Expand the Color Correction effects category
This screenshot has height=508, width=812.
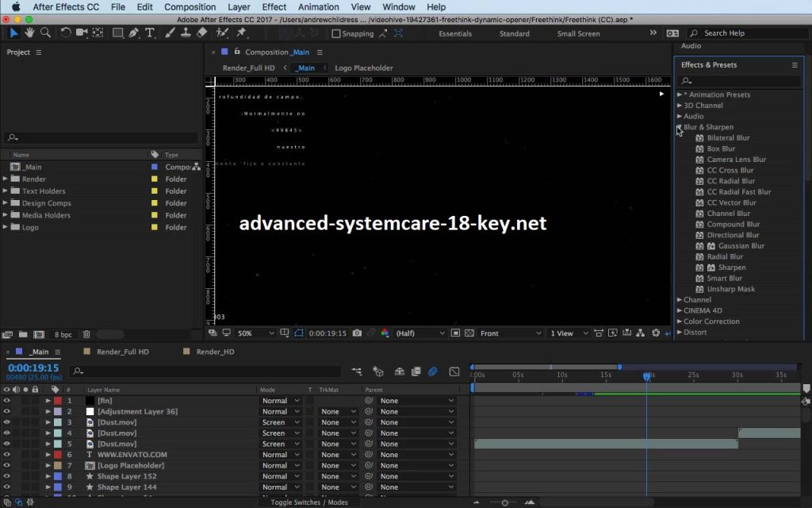point(680,321)
